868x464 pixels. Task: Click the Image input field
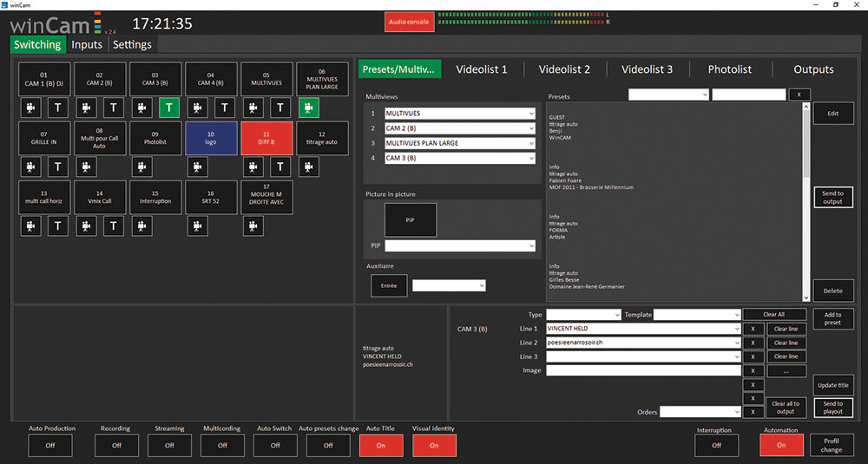pos(643,370)
